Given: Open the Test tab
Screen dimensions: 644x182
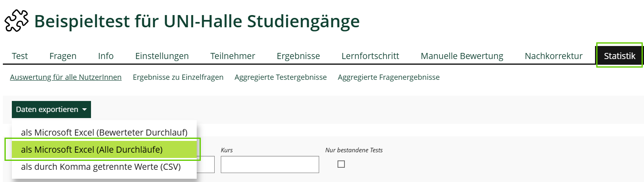Looking at the screenshot, I should pos(20,56).
